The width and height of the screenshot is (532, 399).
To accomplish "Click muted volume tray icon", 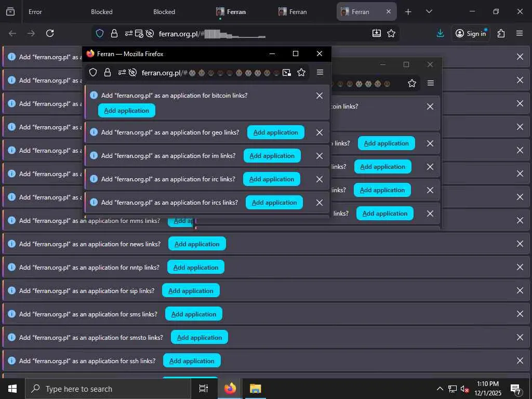I will point(464,389).
